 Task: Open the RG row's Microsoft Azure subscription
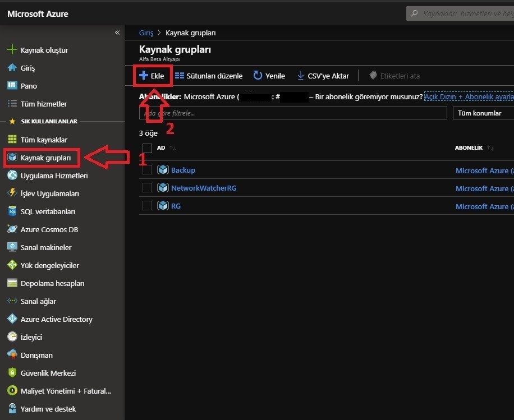(x=484, y=206)
